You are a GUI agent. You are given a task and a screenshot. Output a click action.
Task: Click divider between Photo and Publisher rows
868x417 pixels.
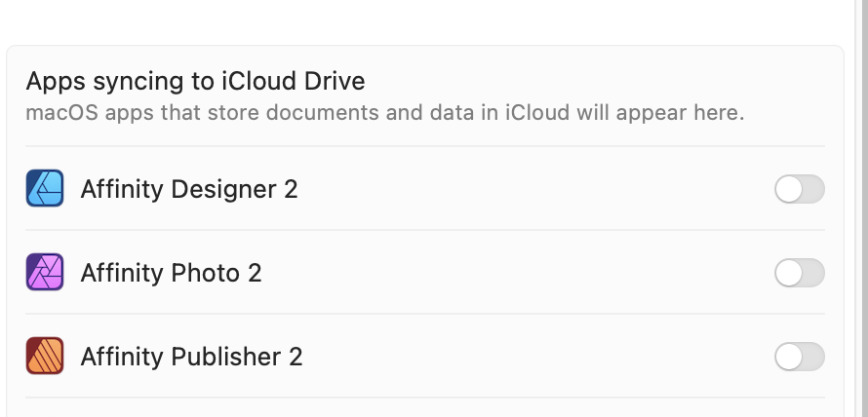[425, 314]
